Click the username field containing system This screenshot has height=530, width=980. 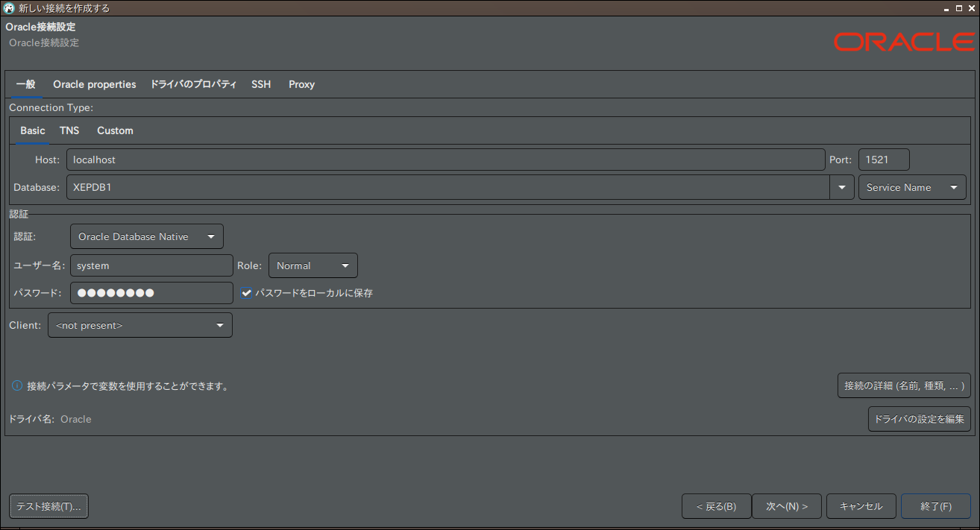tap(151, 265)
